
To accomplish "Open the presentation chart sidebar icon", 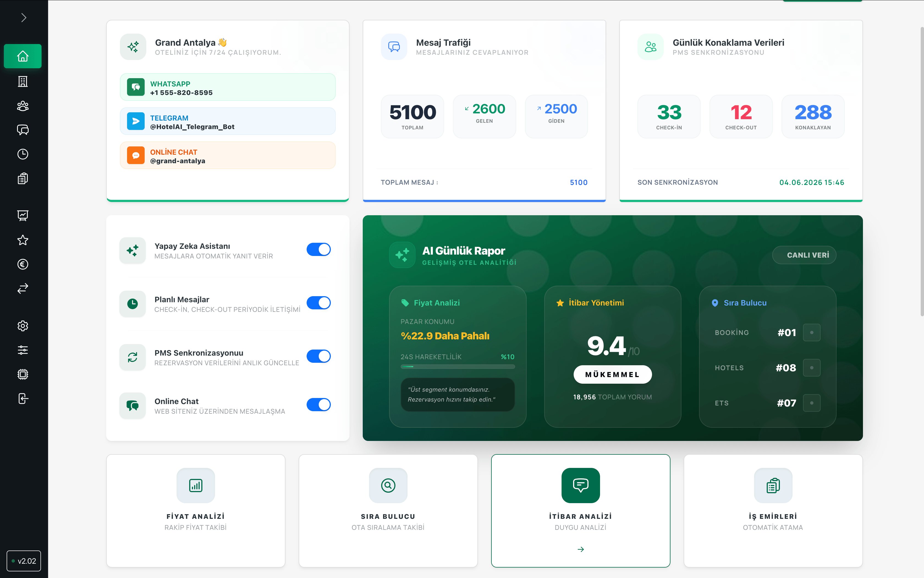I will [23, 216].
